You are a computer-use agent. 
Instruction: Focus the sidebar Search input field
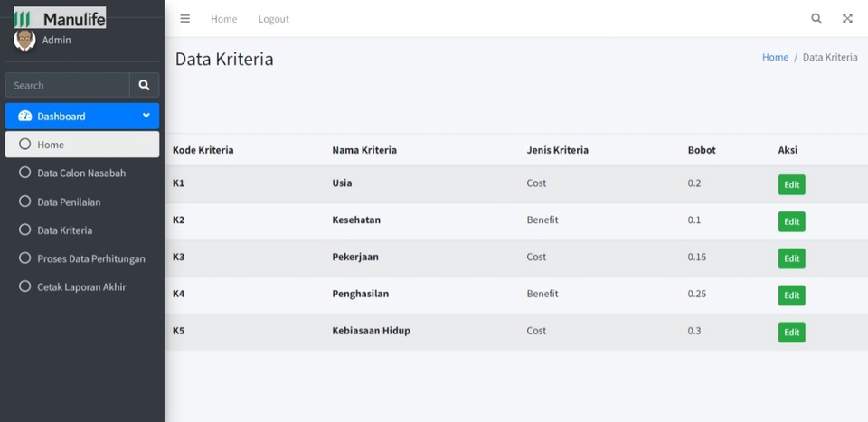[x=68, y=85]
